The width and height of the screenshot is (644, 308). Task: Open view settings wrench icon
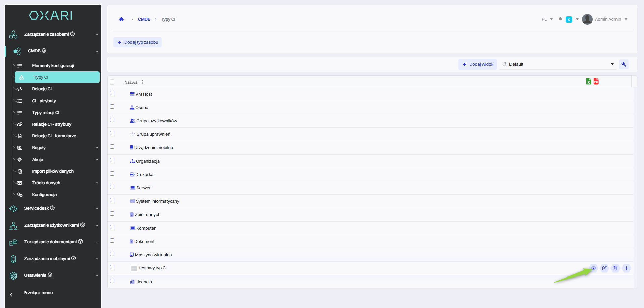pos(624,64)
